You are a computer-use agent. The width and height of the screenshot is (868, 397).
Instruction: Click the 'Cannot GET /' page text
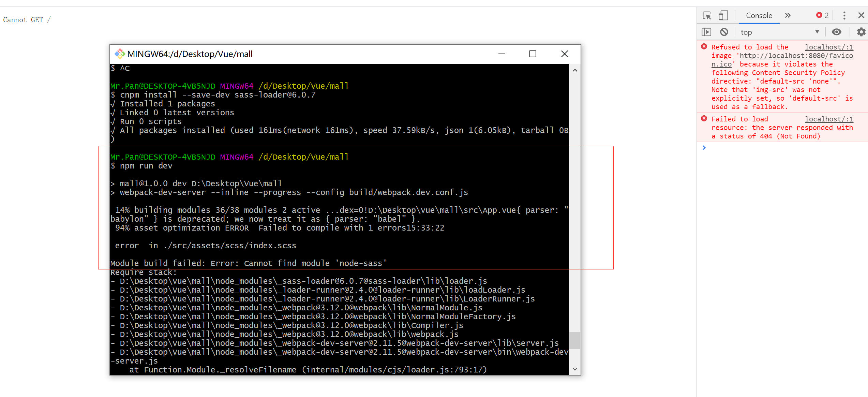pos(27,20)
